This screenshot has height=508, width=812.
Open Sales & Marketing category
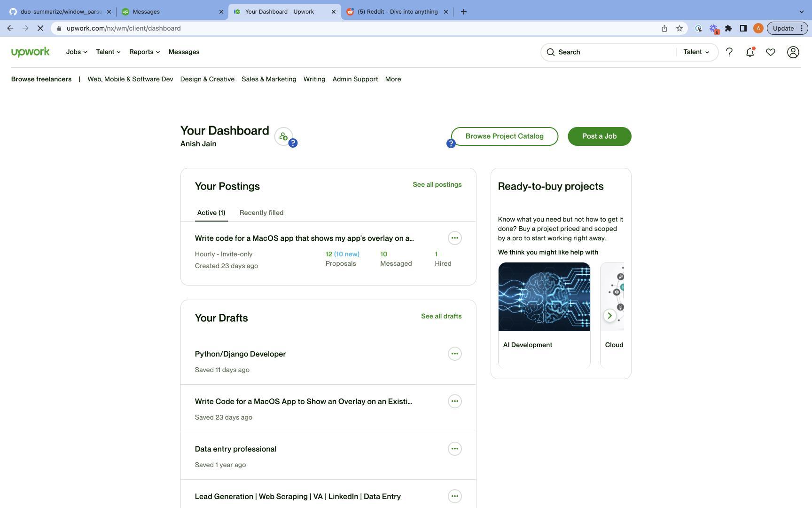tap(269, 79)
